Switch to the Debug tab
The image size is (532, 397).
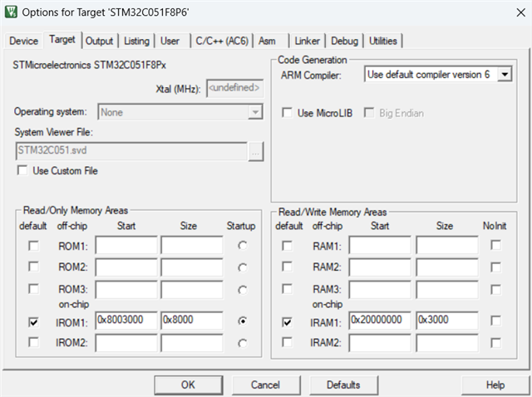(344, 41)
